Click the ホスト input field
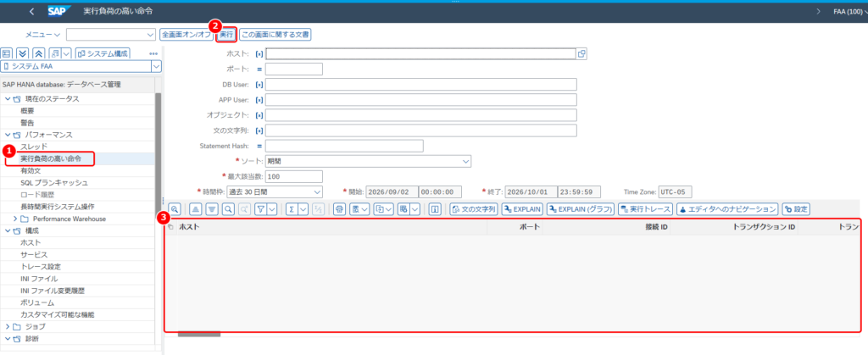Image resolution: width=868 pixels, height=355 pixels. (421, 53)
